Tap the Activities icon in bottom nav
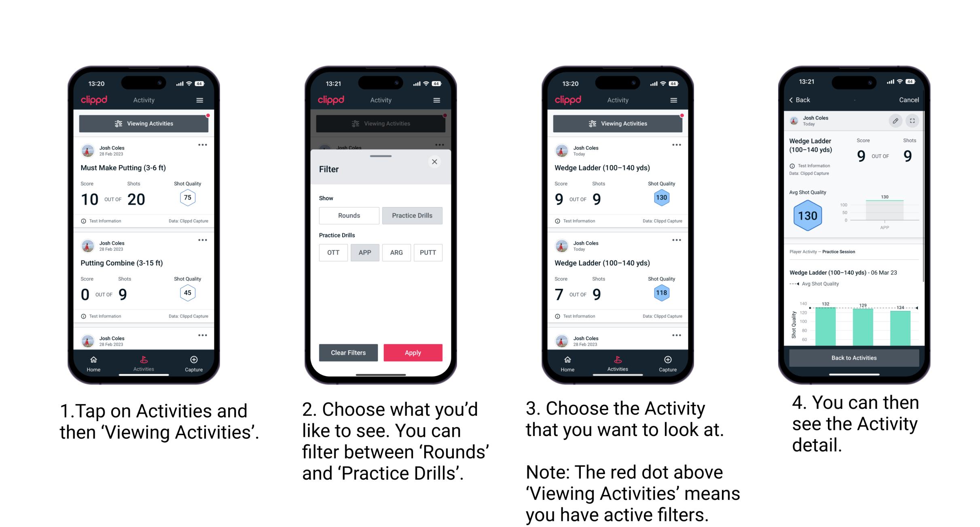980x527 pixels. [x=143, y=362]
